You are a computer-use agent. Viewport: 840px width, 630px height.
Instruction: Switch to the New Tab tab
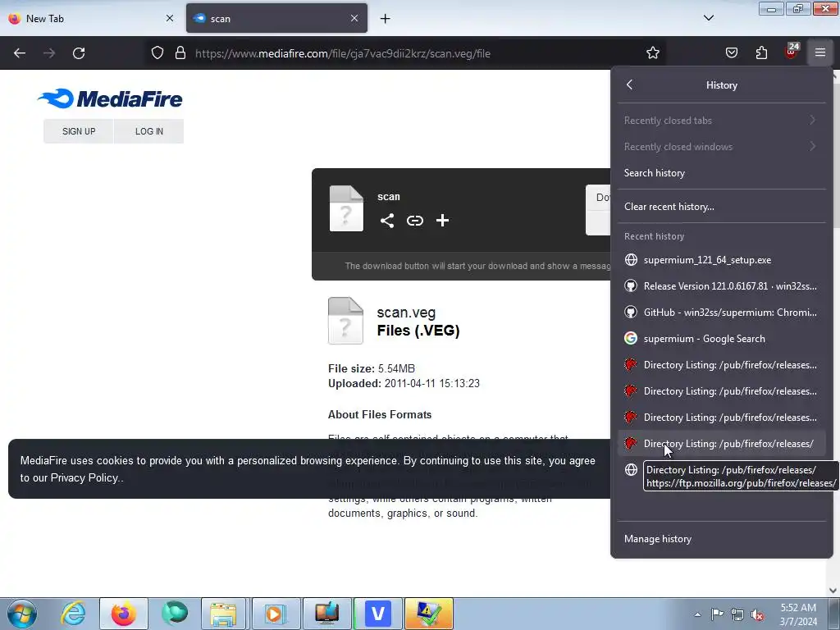coord(91,18)
